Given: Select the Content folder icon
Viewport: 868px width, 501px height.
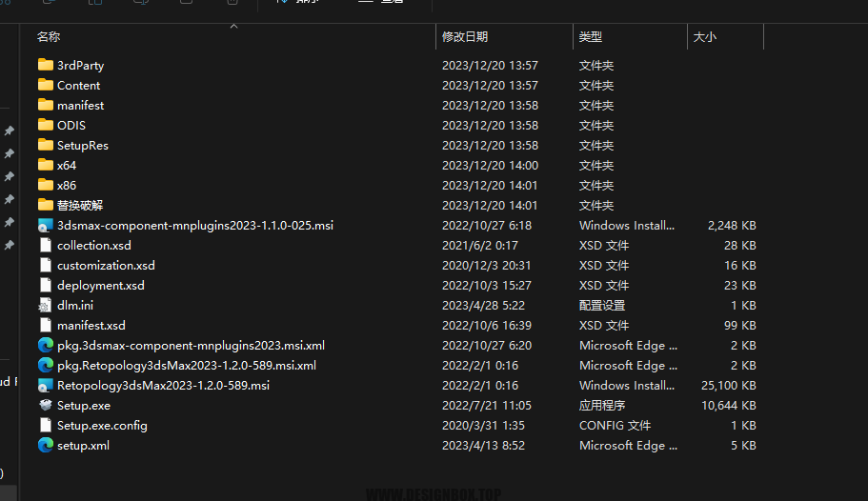Looking at the screenshot, I should point(46,86).
